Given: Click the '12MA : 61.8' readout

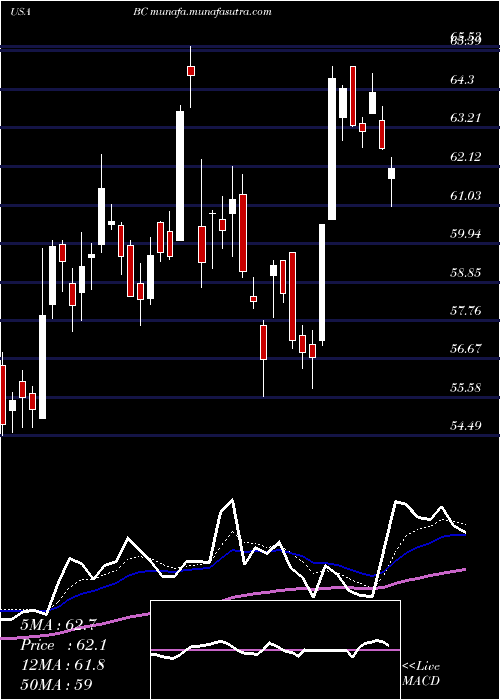Looking at the screenshot, I should tap(62, 665).
